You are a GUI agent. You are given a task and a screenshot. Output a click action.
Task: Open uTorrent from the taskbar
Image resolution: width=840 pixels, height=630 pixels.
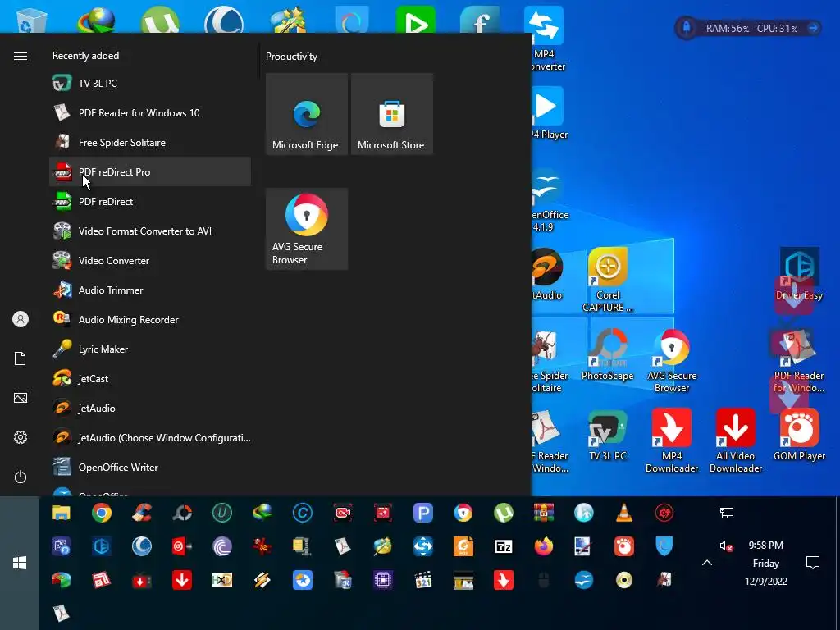pos(503,514)
